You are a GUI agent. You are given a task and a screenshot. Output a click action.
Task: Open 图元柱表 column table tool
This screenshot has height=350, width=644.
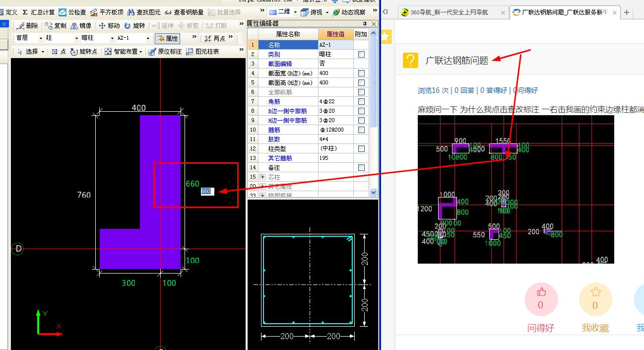point(202,51)
